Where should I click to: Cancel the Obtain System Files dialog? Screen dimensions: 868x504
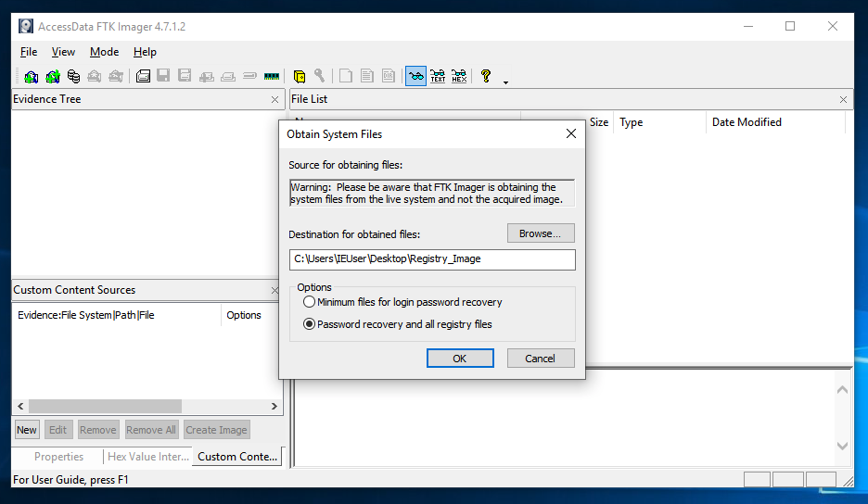pos(541,359)
